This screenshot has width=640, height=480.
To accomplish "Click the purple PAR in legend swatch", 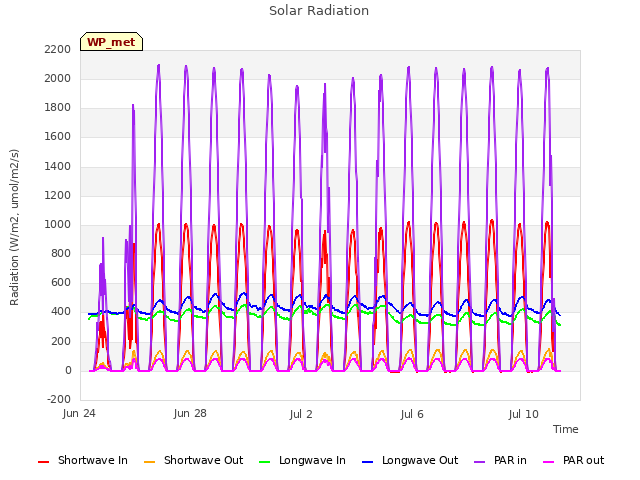I will coord(480,462).
